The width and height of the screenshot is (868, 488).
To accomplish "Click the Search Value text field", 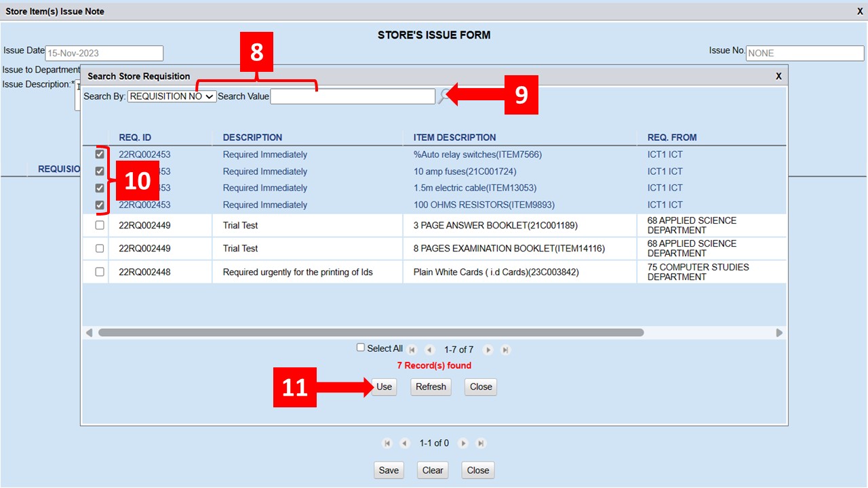I will click(x=353, y=96).
